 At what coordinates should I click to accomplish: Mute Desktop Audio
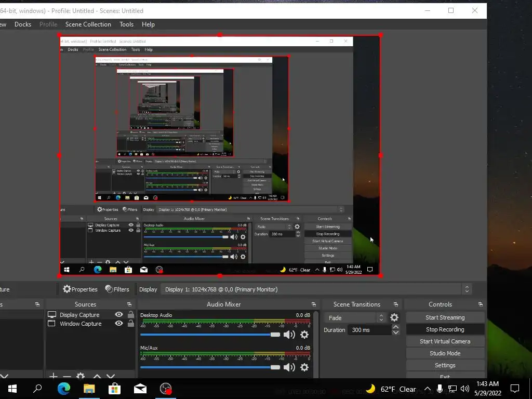[289, 335]
